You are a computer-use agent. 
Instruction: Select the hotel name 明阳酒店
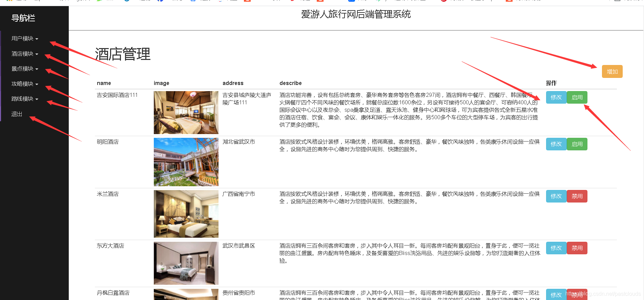(x=108, y=142)
